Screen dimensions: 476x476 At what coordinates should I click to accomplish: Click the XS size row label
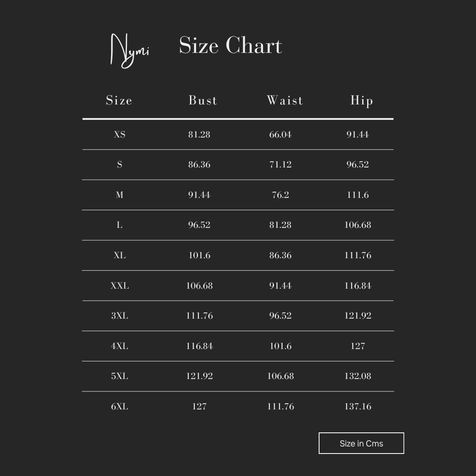119,134
